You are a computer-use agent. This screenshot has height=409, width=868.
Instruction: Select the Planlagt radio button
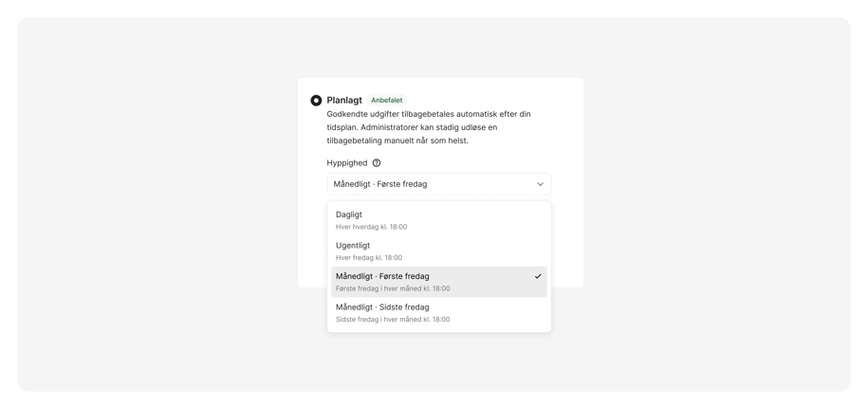click(316, 101)
